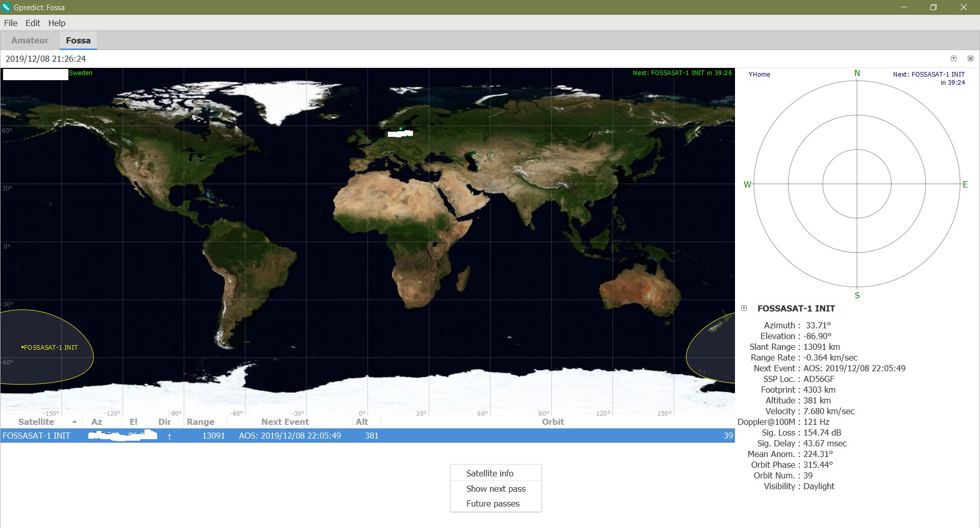The width and height of the screenshot is (980, 528).
Task: Click the FOSSASAT-1 INIT marker on map
Action: click(22, 347)
